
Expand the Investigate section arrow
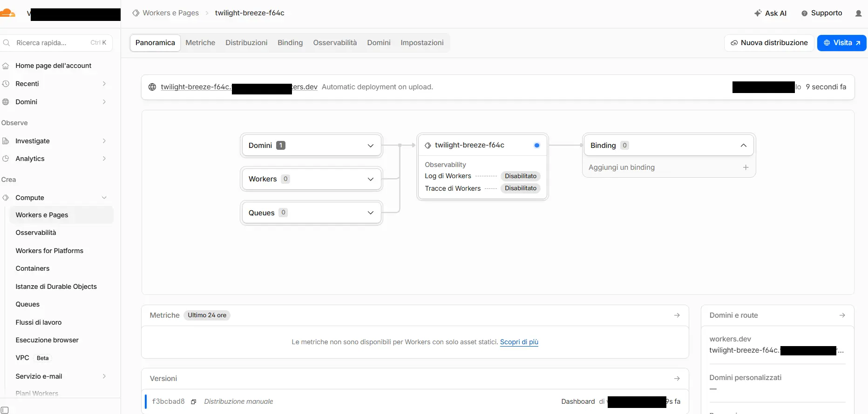104,141
